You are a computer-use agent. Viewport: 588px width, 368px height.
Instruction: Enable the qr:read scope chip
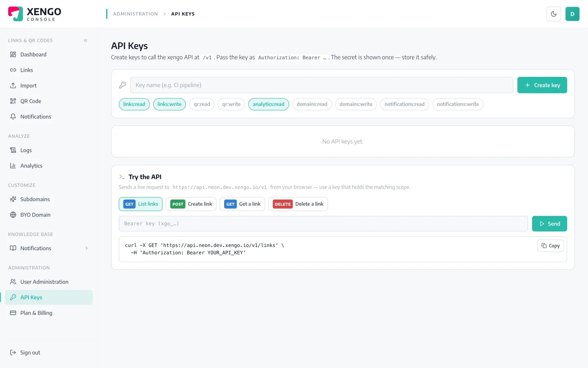[202, 104]
